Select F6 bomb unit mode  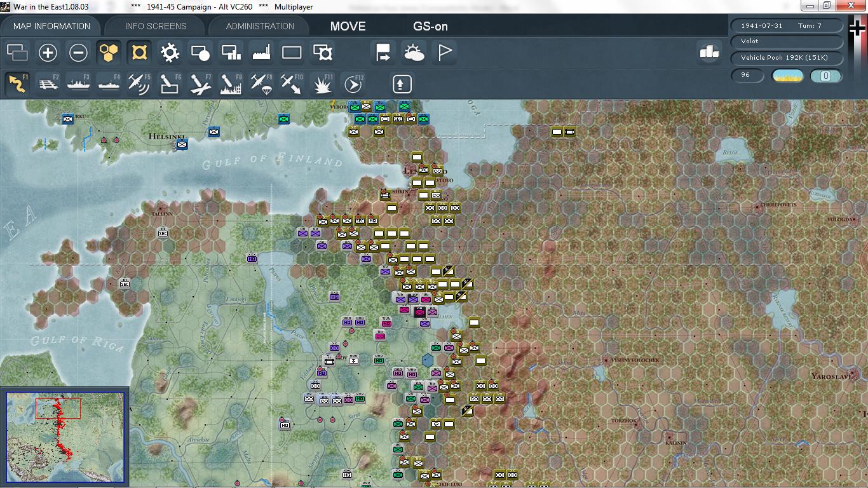pyautogui.click(x=170, y=84)
